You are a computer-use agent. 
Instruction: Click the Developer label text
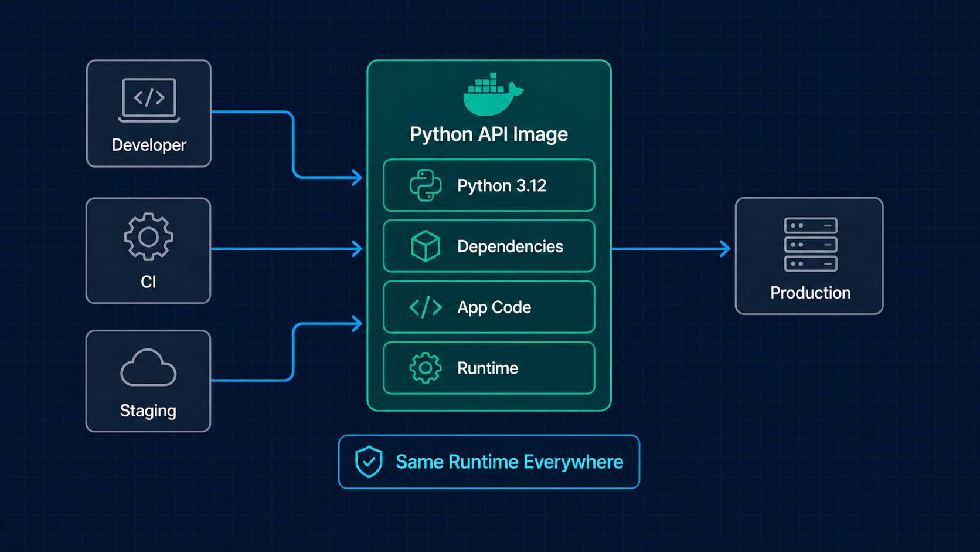[149, 145]
